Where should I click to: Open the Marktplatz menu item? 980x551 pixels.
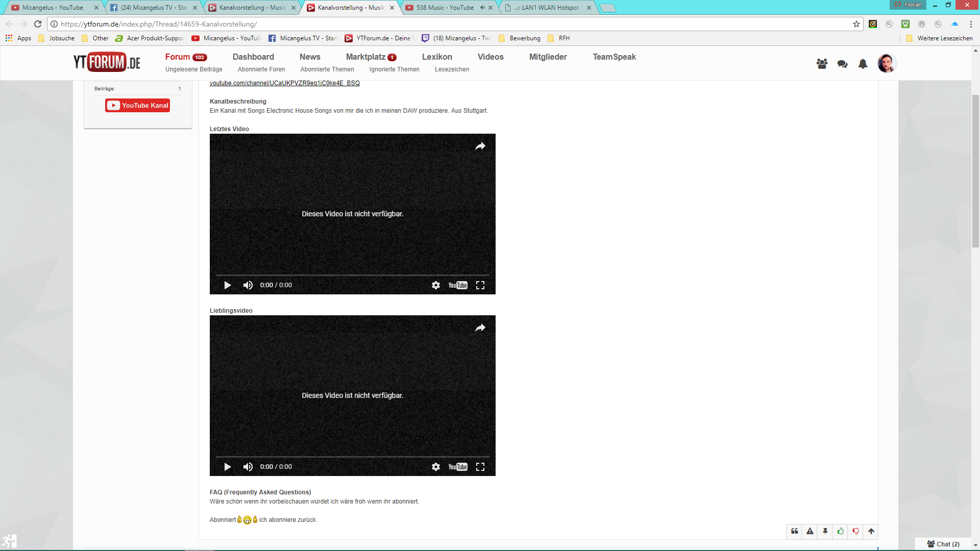[x=365, y=57]
